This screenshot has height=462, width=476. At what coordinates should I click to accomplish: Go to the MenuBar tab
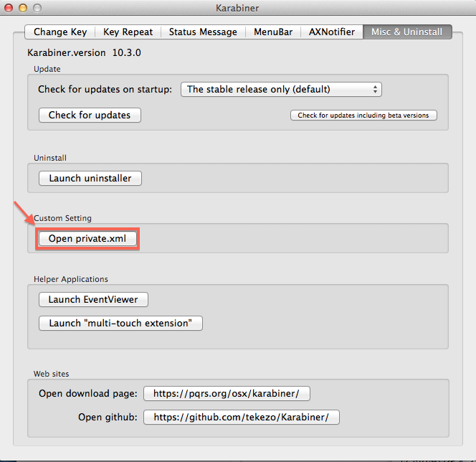[273, 32]
